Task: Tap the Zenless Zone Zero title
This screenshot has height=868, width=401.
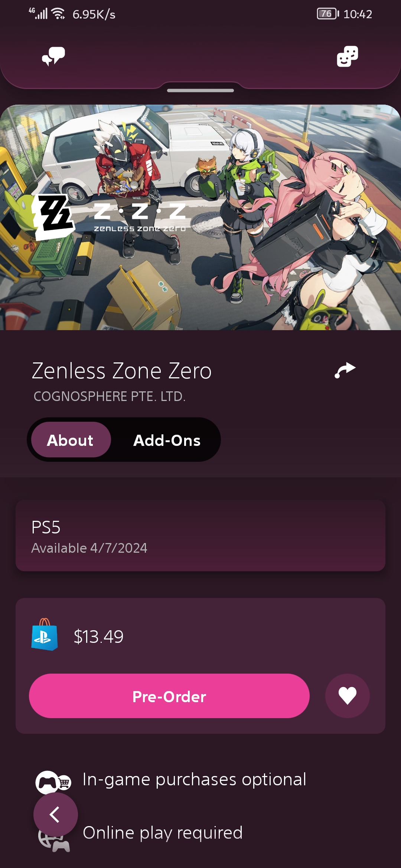Action: coord(121,370)
